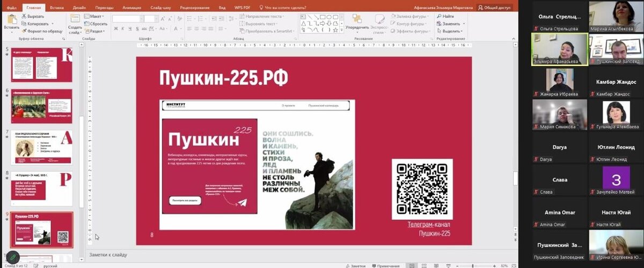Open Выделить select dropdown

click(450, 32)
